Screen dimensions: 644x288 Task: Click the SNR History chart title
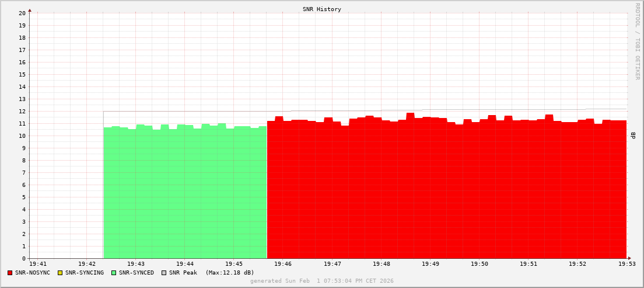(x=322, y=9)
